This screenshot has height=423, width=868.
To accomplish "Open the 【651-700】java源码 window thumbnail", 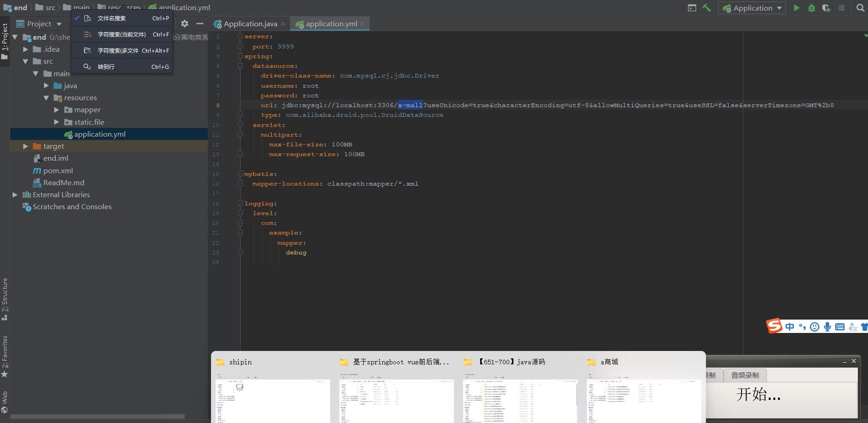I will (x=520, y=388).
